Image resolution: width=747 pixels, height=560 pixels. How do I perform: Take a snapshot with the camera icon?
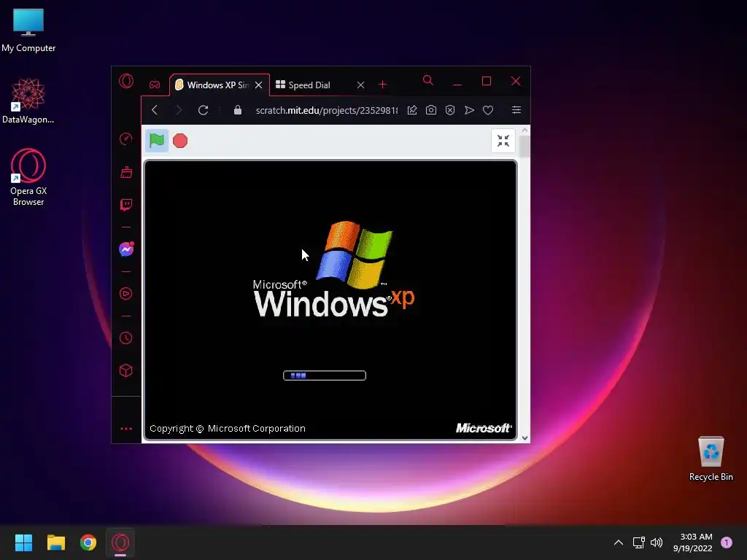click(x=431, y=110)
